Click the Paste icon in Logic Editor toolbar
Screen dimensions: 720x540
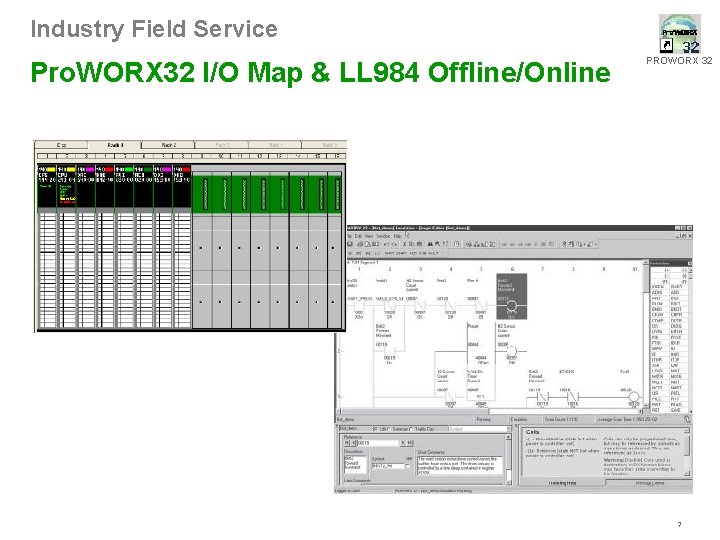coord(419,244)
